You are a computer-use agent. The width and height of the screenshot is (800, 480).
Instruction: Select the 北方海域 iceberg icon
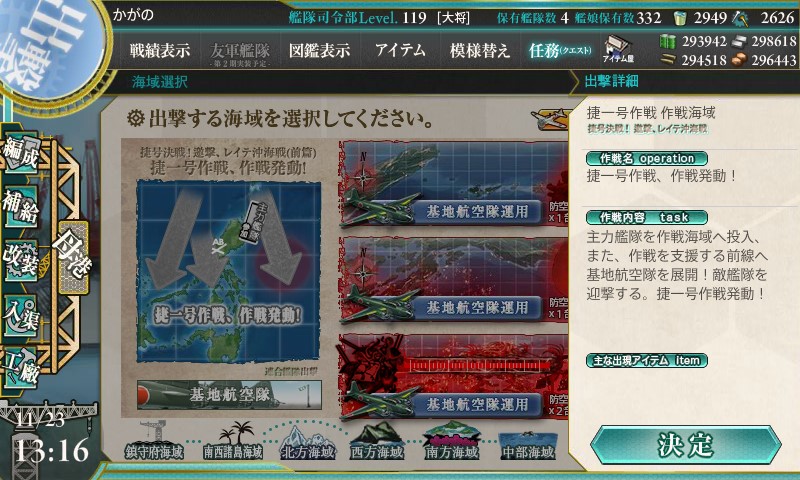[x=308, y=441]
